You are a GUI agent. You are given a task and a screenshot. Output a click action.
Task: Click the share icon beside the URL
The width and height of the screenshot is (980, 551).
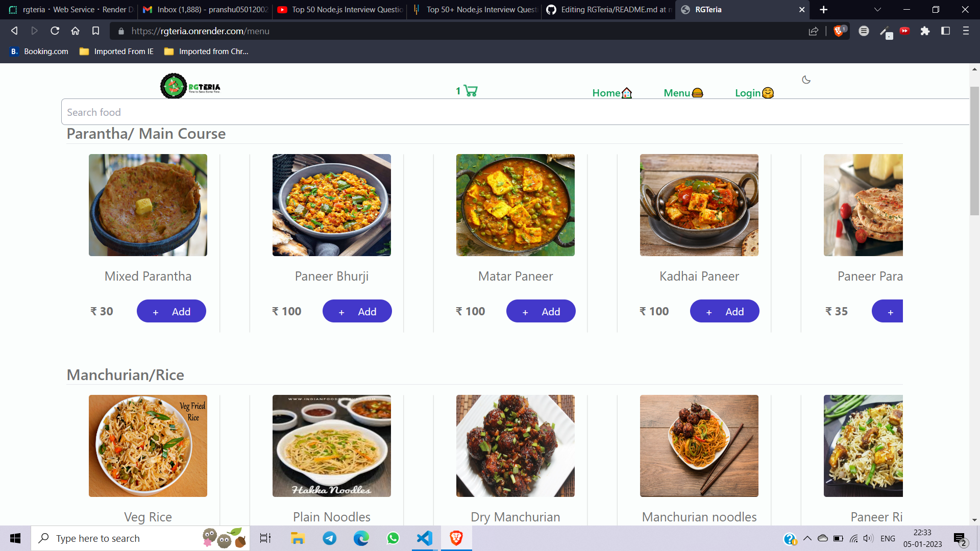tap(813, 31)
